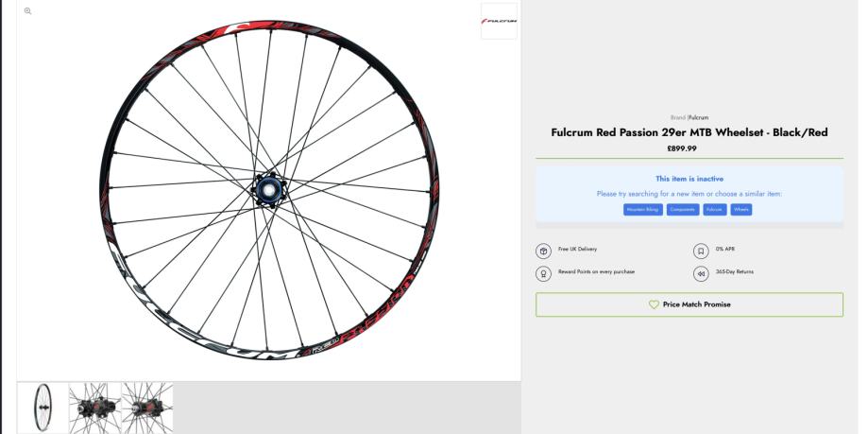Select the Wheels category button
Image resolution: width=868 pixels, height=434 pixels.
point(741,209)
